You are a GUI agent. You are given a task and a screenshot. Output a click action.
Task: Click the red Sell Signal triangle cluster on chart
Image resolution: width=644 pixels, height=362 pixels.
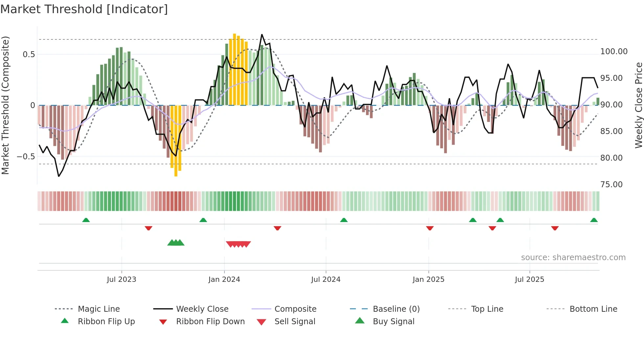(238, 244)
